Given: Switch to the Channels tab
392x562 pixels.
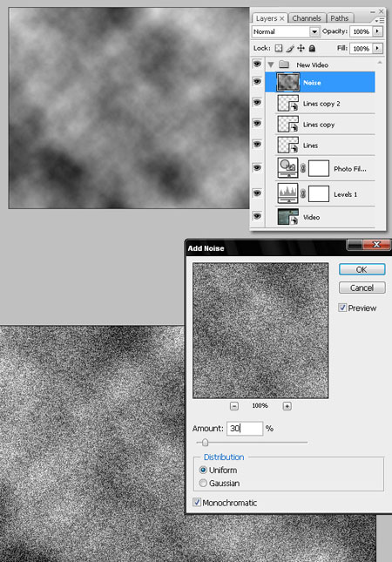Looking at the screenshot, I should coord(307,18).
